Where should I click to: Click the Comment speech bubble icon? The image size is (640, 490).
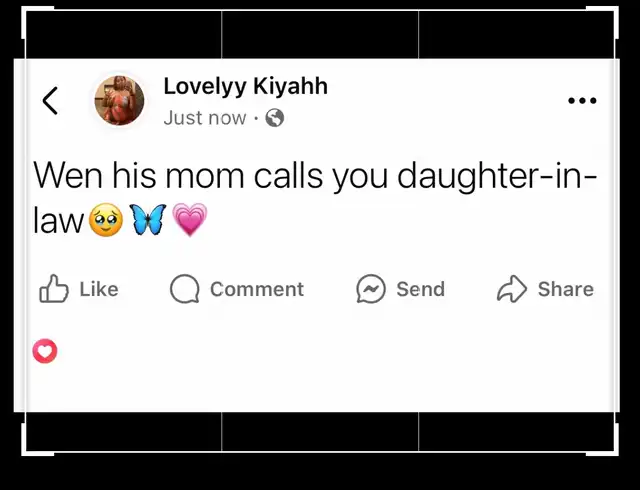click(x=184, y=289)
